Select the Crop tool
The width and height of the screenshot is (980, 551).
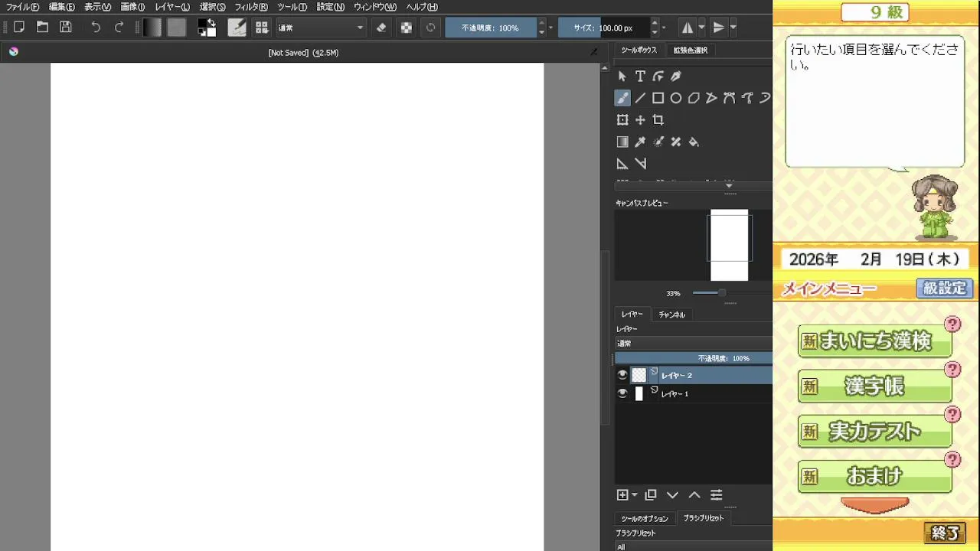pyautogui.click(x=658, y=120)
